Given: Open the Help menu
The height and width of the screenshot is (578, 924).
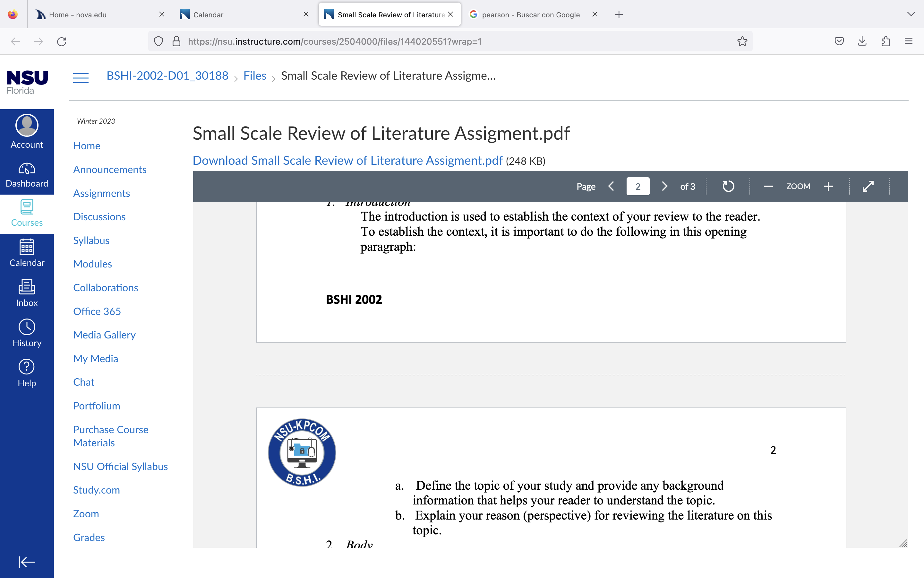Looking at the screenshot, I should (x=27, y=373).
